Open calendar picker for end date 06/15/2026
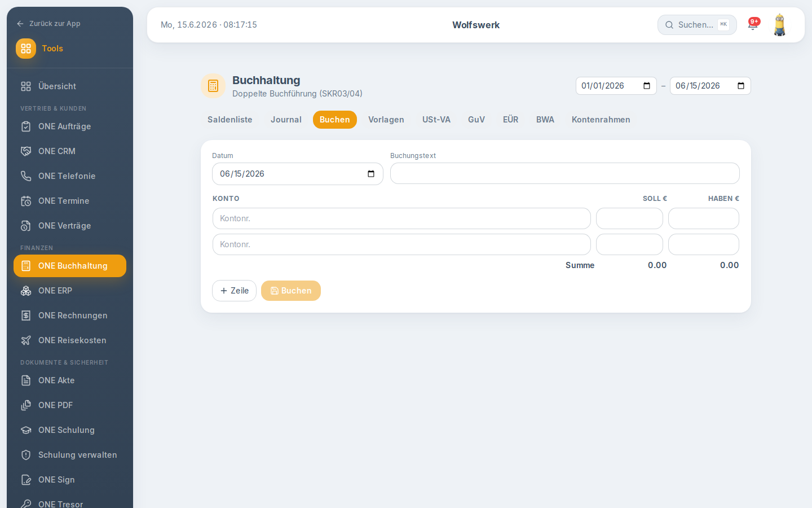Image resolution: width=812 pixels, height=508 pixels. (x=741, y=86)
